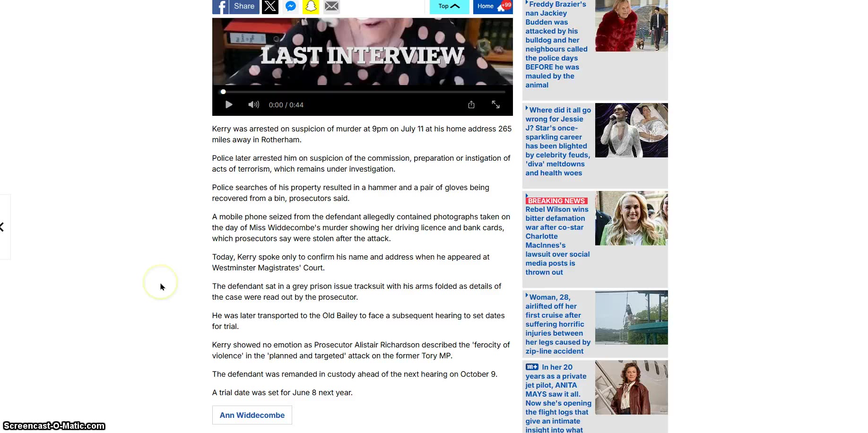Share via Snapchat icon
The height and width of the screenshot is (433, 868).
pyautogui.click(x=311, y=7)
